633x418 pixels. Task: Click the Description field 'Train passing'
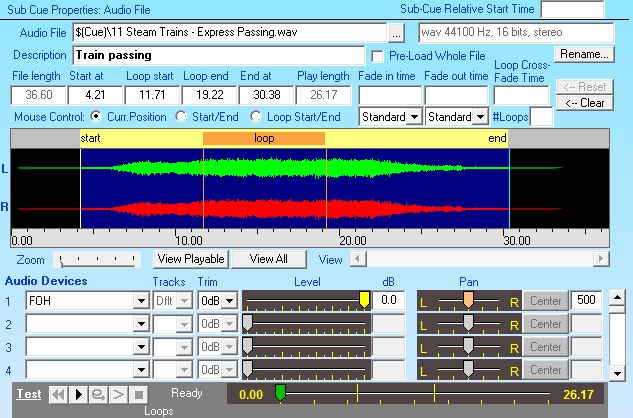pos(218,55)
